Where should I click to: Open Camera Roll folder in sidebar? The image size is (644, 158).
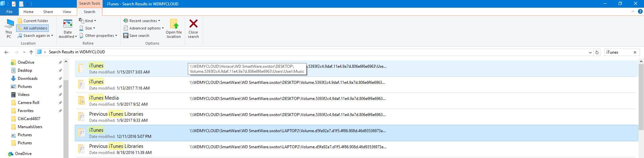[29, 103]
